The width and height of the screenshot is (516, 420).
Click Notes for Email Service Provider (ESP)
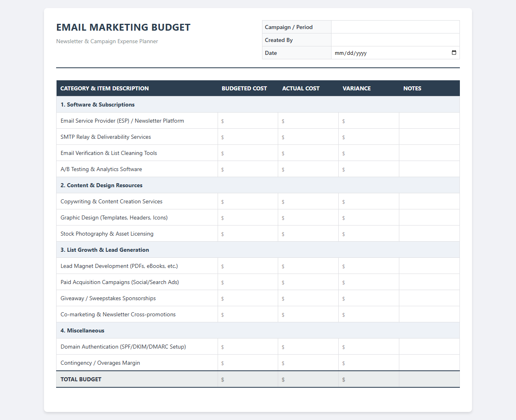pos(430,121)
